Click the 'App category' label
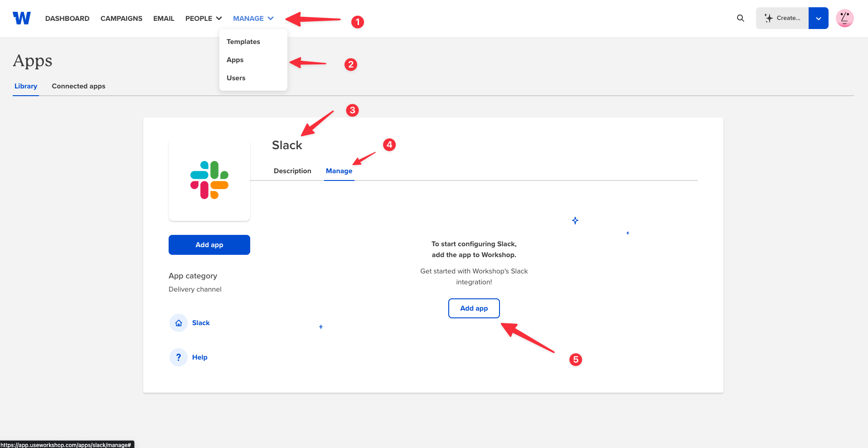 coord(193,276)
